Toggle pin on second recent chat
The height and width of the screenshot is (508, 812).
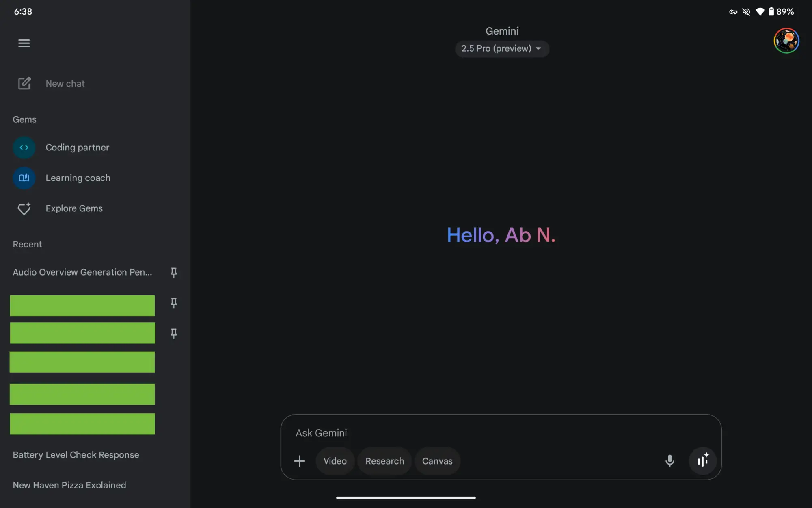(x=174, y=303)
